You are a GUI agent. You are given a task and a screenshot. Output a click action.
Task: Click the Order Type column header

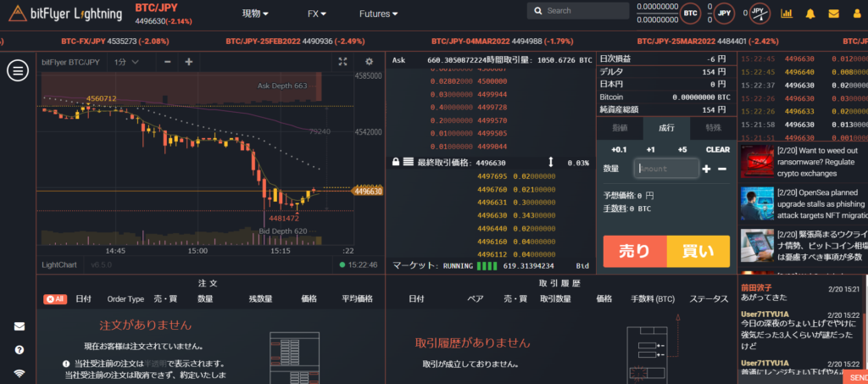pyautogui.click(x=125, y=298)
